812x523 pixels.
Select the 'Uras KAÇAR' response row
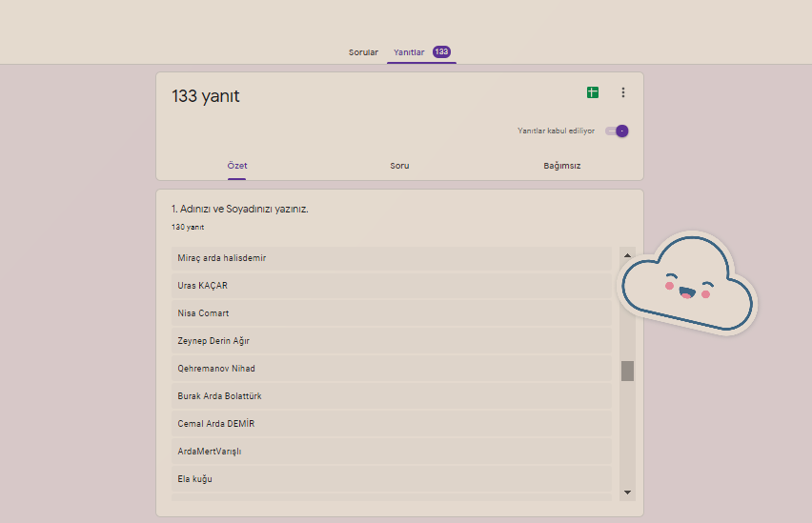pyautogui.click(x=391, y=286)
